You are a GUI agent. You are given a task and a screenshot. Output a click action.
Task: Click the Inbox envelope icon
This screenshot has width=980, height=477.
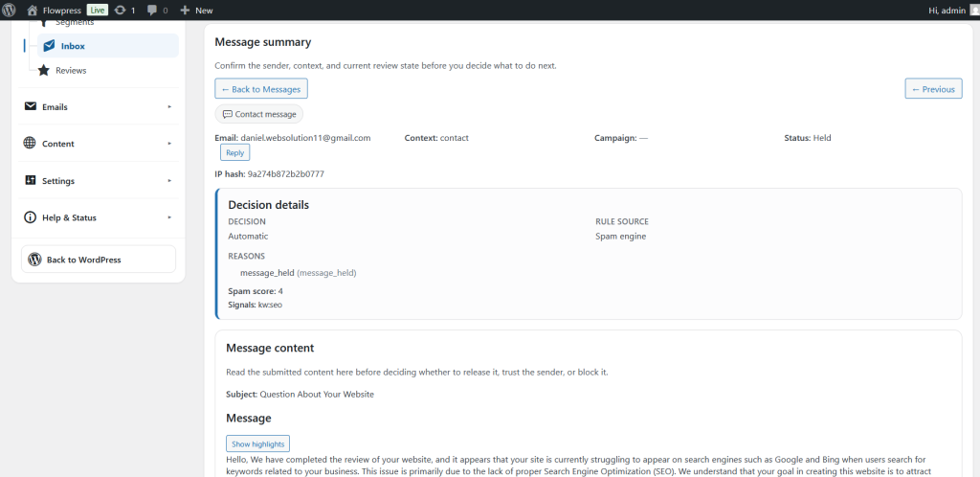tap(50, 46)
